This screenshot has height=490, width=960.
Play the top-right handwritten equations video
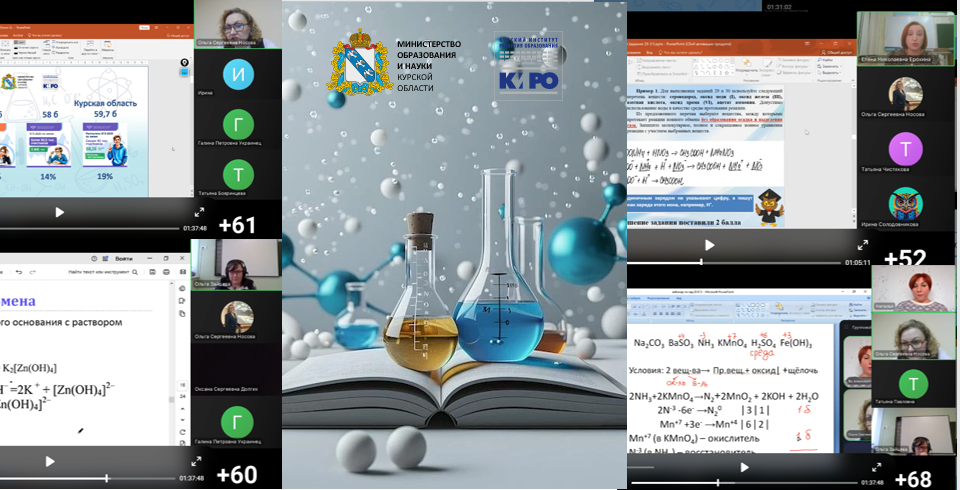click(x=710, y=245)
